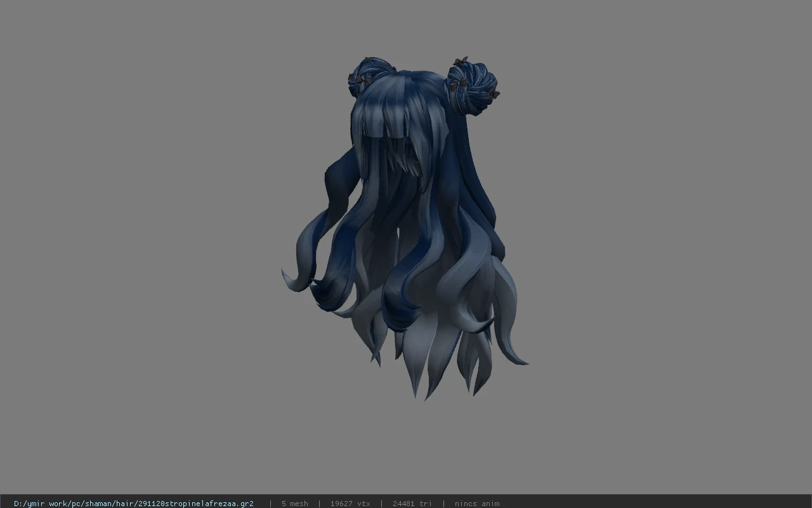Click the 'nincs anim' status entry
This screenshot has width=812, height=508.
coord(477,504)
